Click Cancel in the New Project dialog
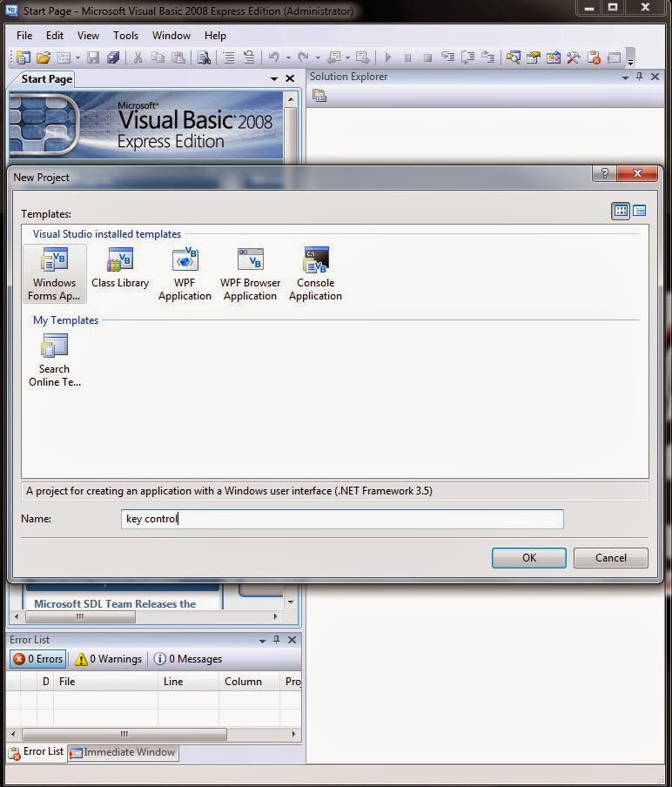Viewport: 672px width, 787px height. tap(611, 558)
